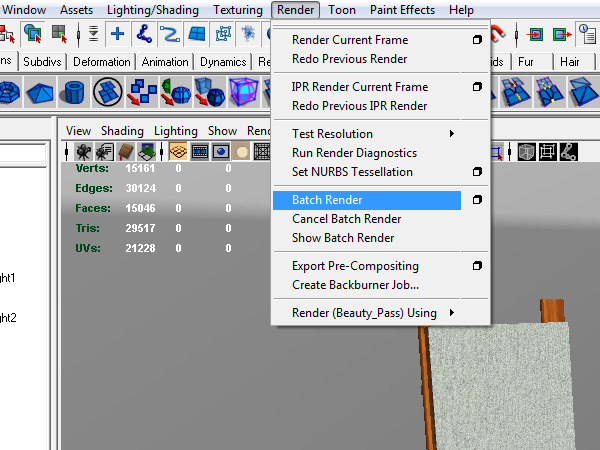Choose Batch Render from Render menu
This screenshot has height=450, width=600.
click(x=367, y=200)
